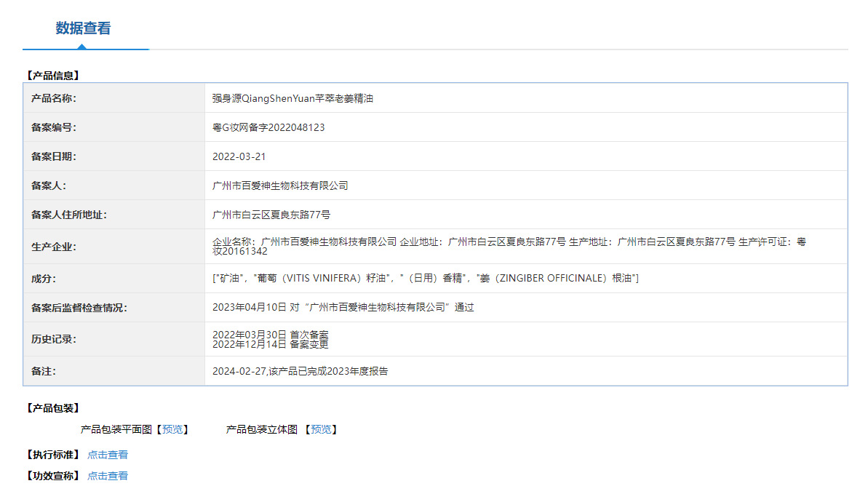
Task: Select the 备案编号 field label
Action: tap(54, 127)
